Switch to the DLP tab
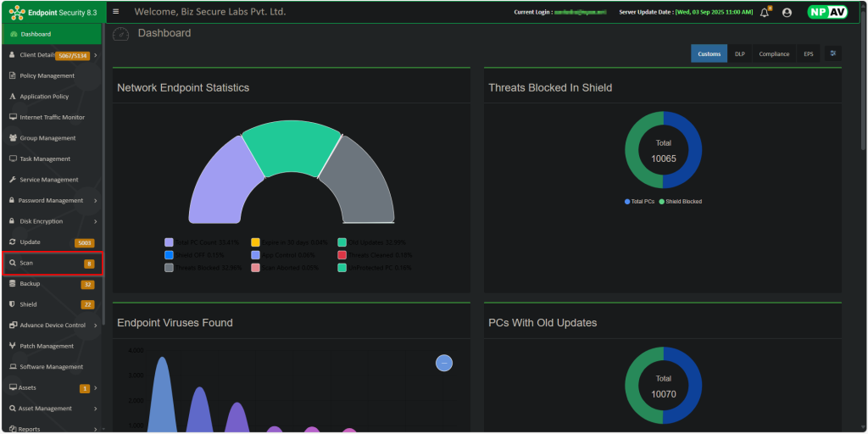The width and height of the screenshot is (868, 434). [x=739, y=53]
